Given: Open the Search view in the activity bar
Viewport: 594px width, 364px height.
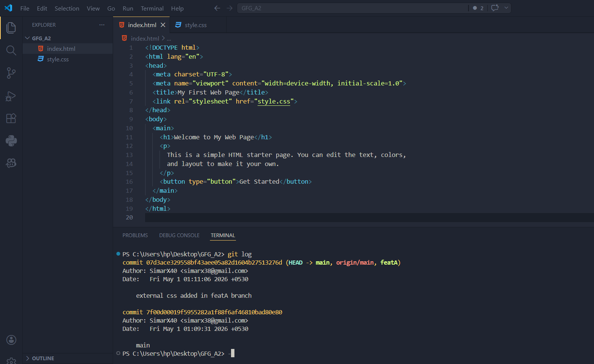Looking at the screenshot, I should tap(11, 50).
